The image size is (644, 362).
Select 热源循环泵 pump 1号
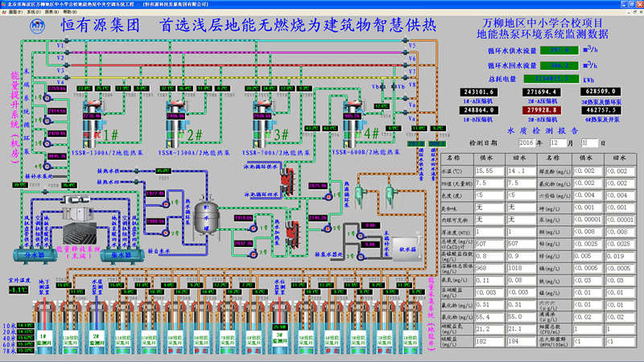click(328, 196)
